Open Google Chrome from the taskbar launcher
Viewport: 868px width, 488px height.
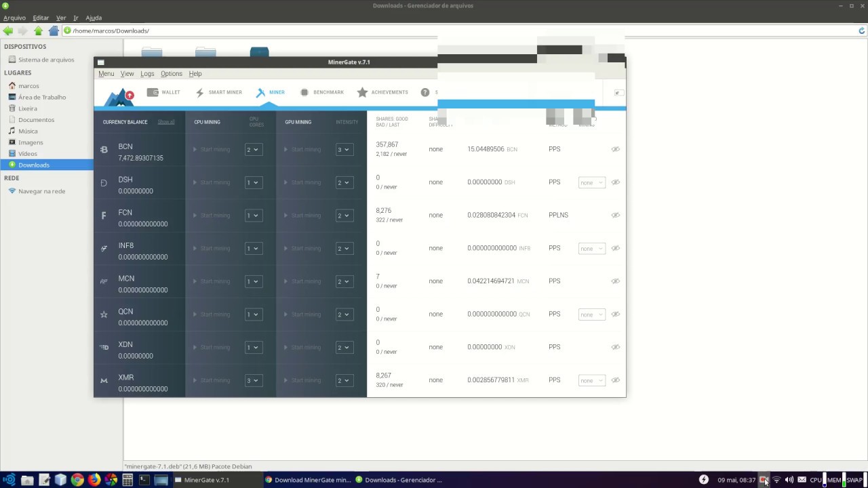tap(77, 480)
